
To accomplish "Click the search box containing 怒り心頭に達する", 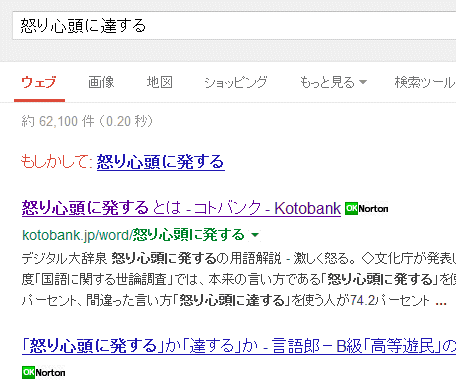I will point(234,26).
